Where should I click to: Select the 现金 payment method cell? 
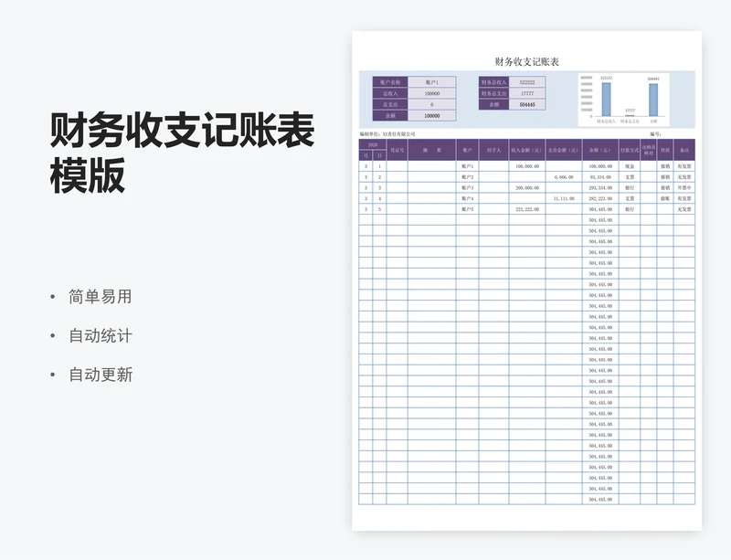click(x=630, y=166)
